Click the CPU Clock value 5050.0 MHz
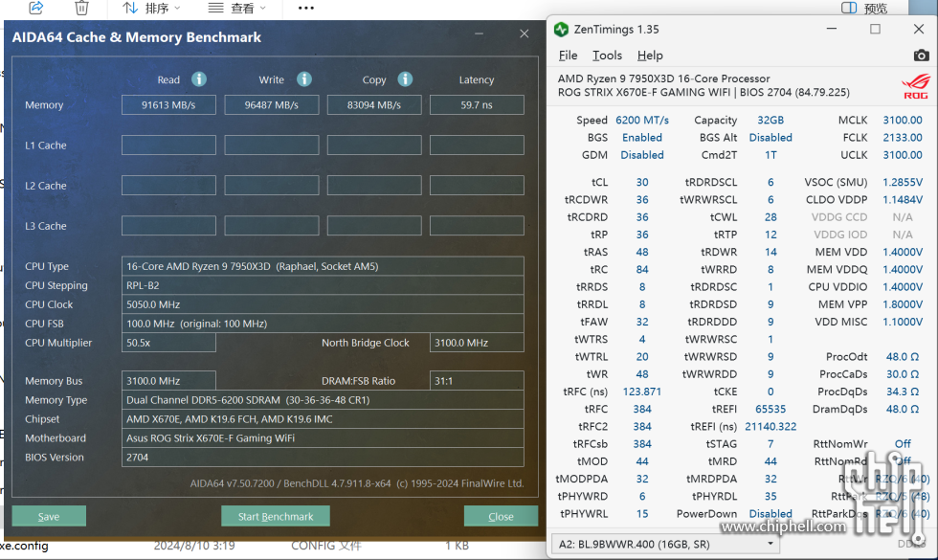938x560 pixels. click(x=324, y=304)
